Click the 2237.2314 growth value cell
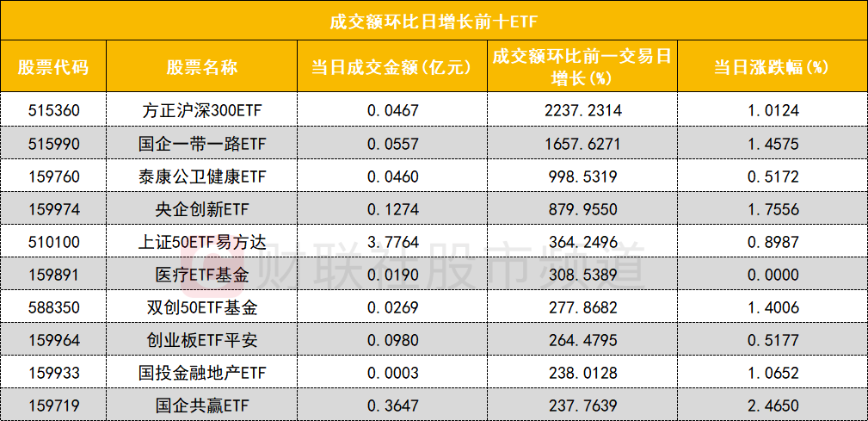868x421 pixels. 582,111
